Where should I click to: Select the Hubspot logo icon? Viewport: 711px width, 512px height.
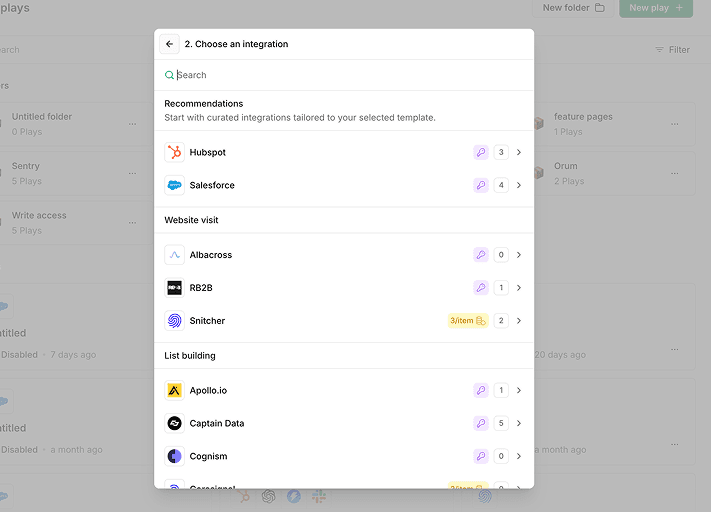[175, 152]
